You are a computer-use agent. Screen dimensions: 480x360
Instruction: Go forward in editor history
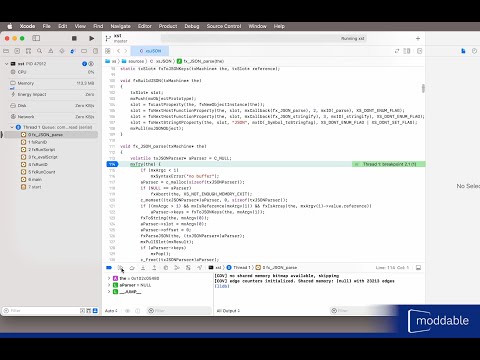click(126, 51)
